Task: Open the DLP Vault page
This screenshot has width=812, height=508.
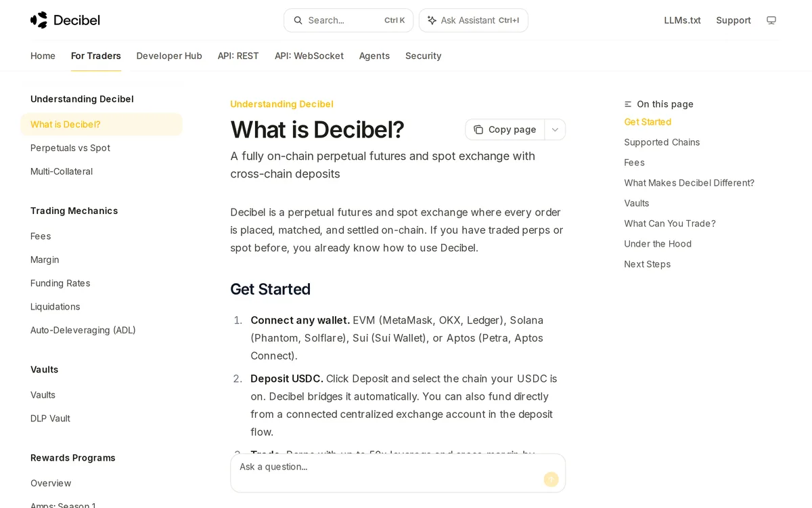Action: [50, 419]
